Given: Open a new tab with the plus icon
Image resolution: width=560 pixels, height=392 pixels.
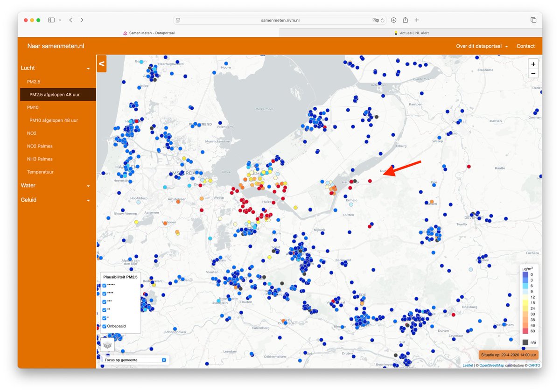Looking at the screenshot, I should click(417, 20).
